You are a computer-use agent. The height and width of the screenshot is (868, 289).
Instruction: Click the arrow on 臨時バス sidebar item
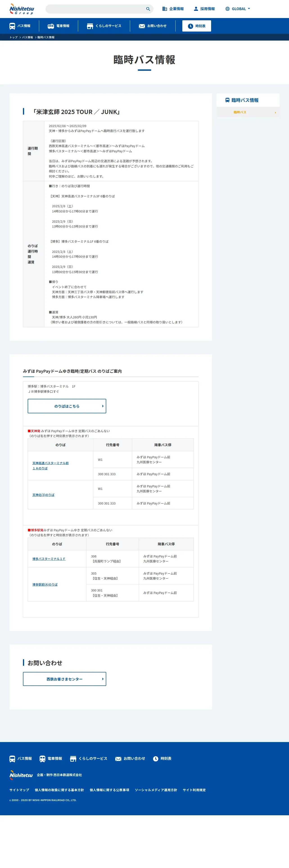[275, 112]
